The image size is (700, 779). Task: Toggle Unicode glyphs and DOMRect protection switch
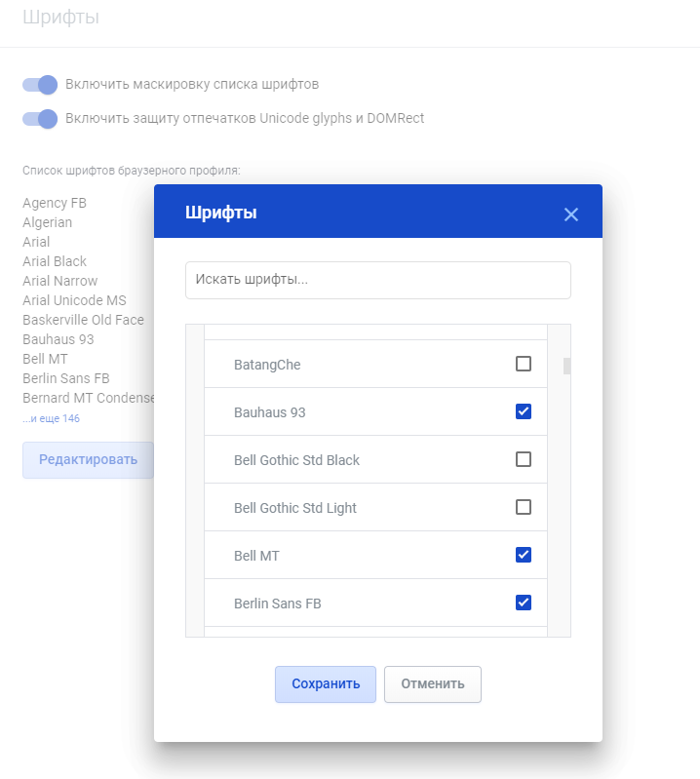point(40,119)
